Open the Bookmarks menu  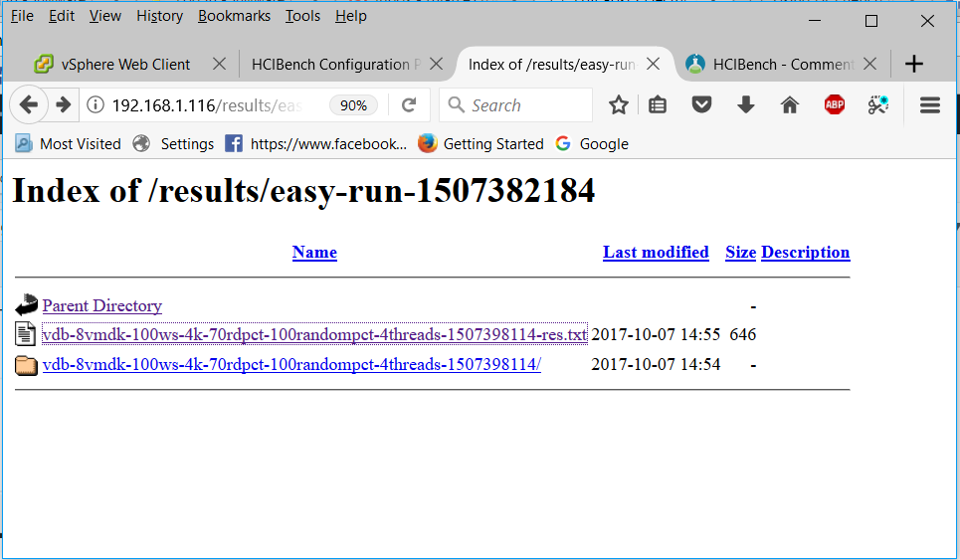point(235,16)
